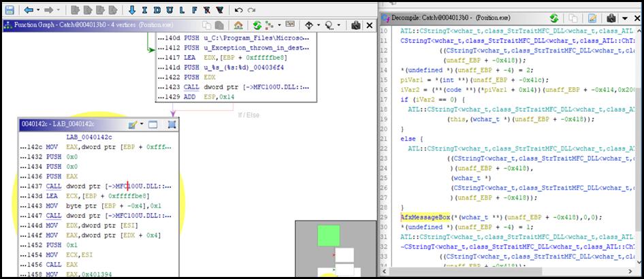Open the block focus mode dropdown
Image resolution: width=644 pixels, height=279 pixels.
tap(339, 25)
